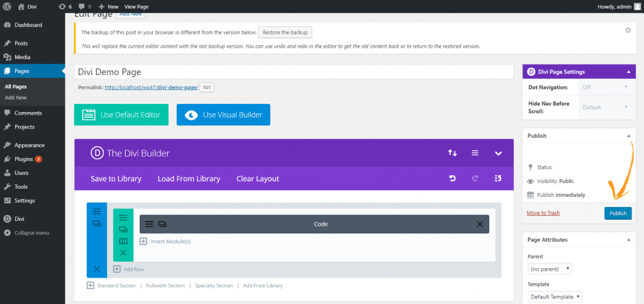Click Move to Trash link
The image size is (644, 304).
[543, 213]
